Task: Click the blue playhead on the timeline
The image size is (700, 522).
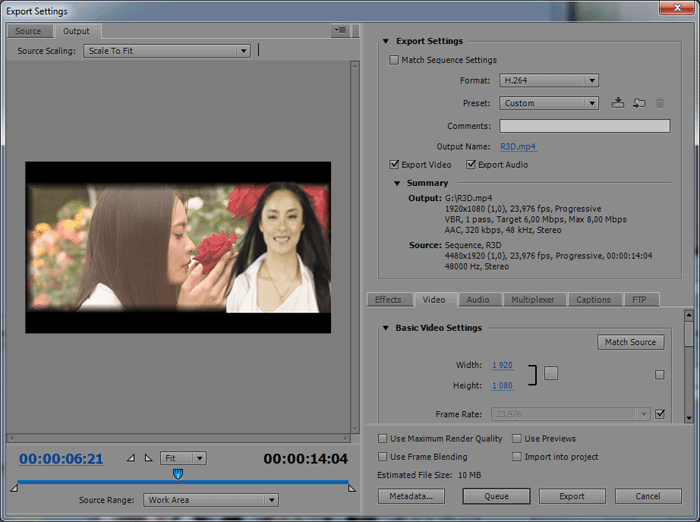Action: click(178, 475)
